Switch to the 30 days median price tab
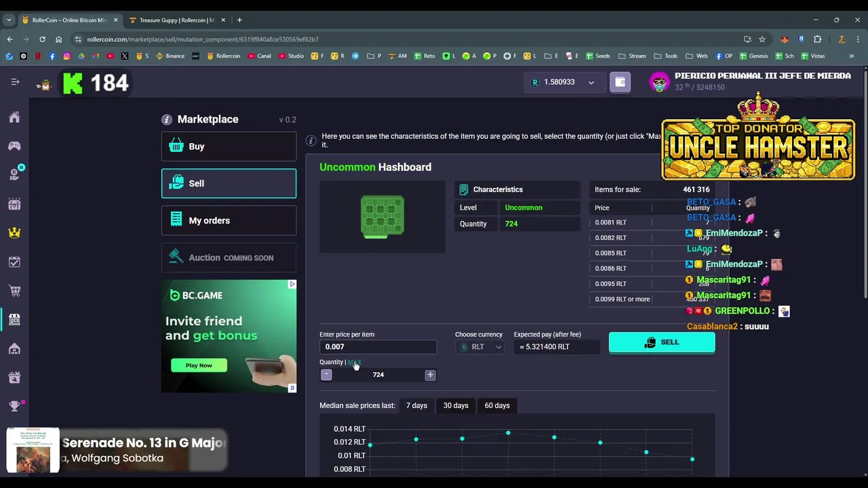 coord(456,405)
